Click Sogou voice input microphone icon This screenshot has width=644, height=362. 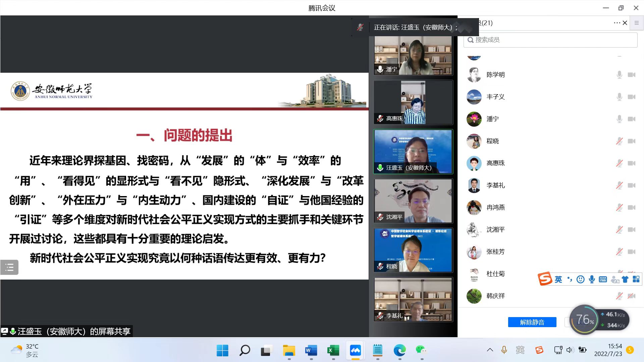pyautogui.click(x=592, y=279)
